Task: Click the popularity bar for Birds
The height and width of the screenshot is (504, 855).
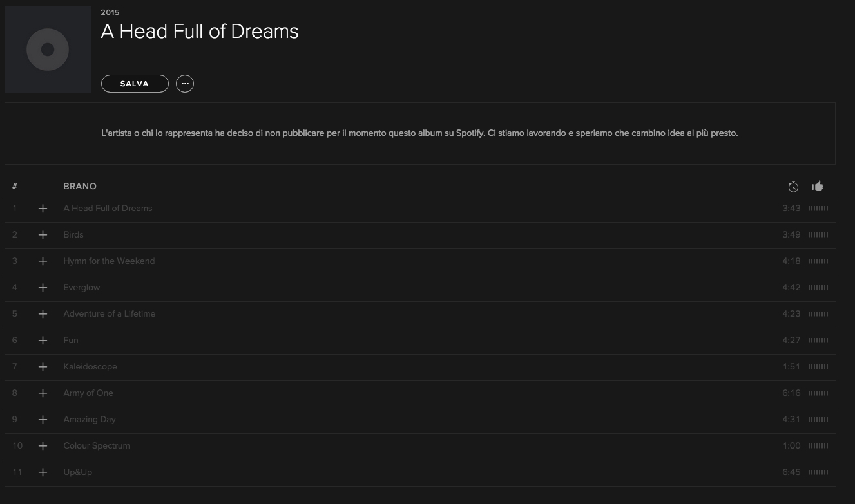Action: pos(818,235)
